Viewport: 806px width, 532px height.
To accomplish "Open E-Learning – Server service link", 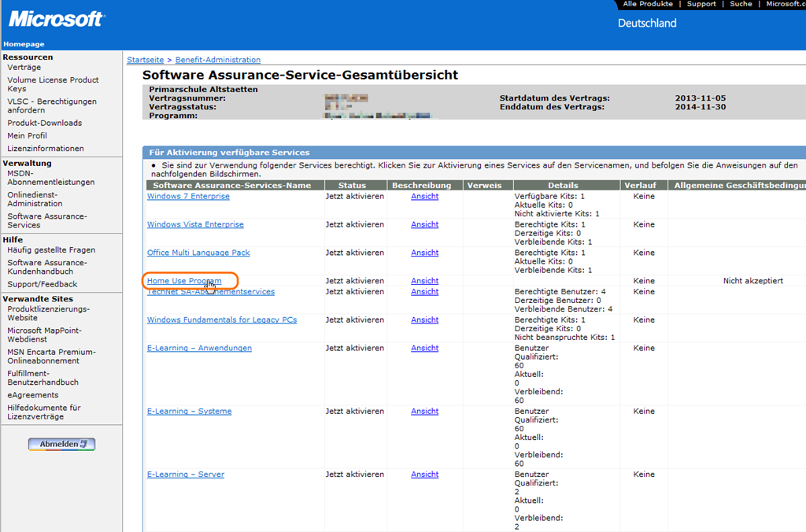I will [x=186, y=475].
